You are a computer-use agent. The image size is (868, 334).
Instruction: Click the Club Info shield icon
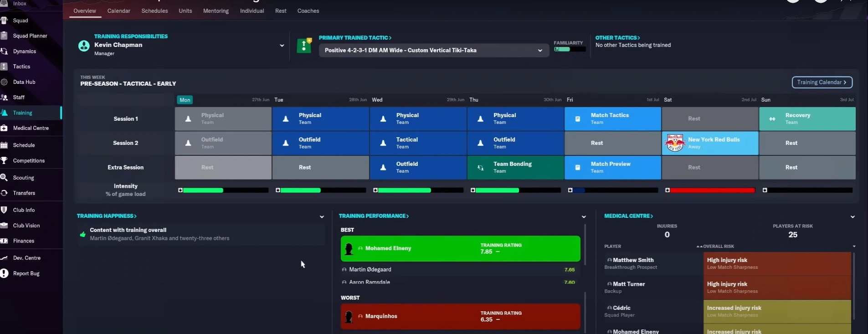click(x=4, y=210)
